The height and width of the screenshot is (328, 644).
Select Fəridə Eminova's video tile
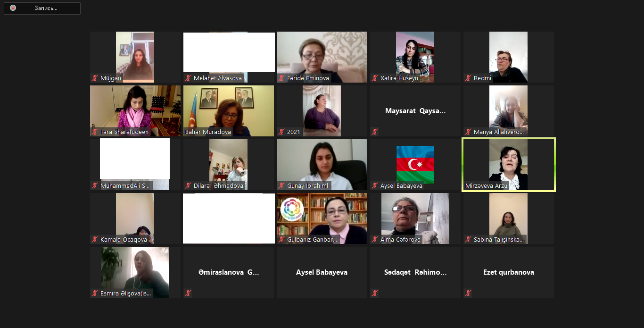coord(322,57)
